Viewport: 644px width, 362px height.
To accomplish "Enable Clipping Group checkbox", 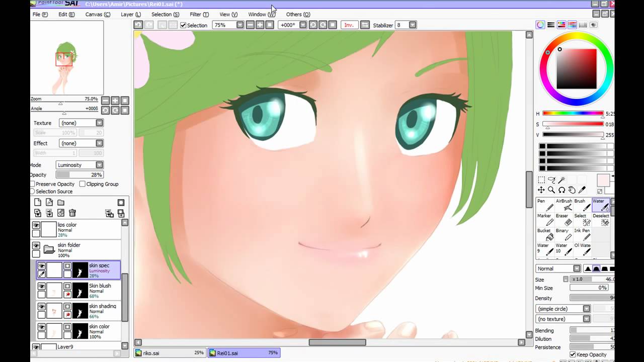I will pos(83,184).
